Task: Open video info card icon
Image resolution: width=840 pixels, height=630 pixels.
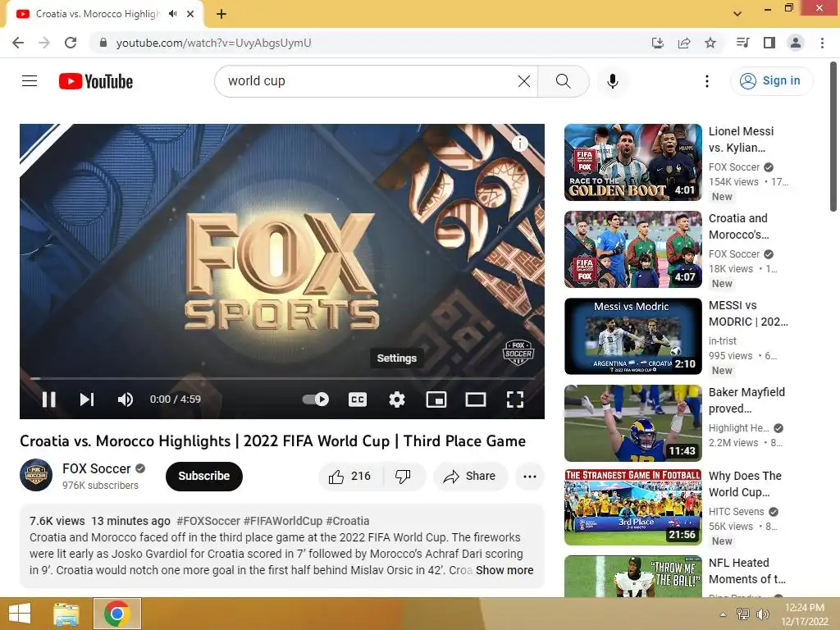Action: (x=519, y=143)
